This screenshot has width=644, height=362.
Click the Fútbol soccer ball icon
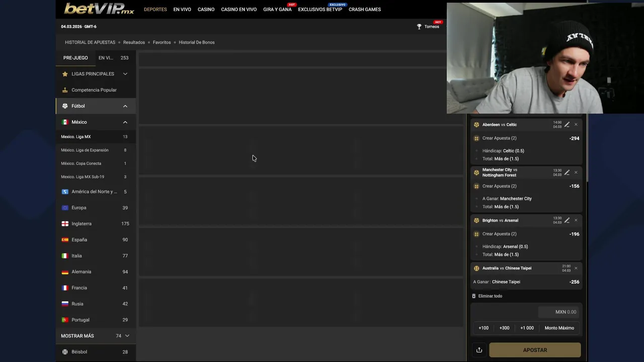[x=65, y=106]
